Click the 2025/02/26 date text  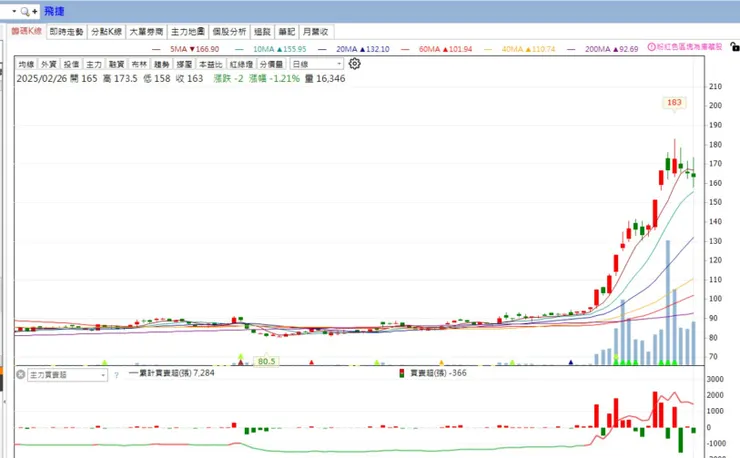point(42,79)
